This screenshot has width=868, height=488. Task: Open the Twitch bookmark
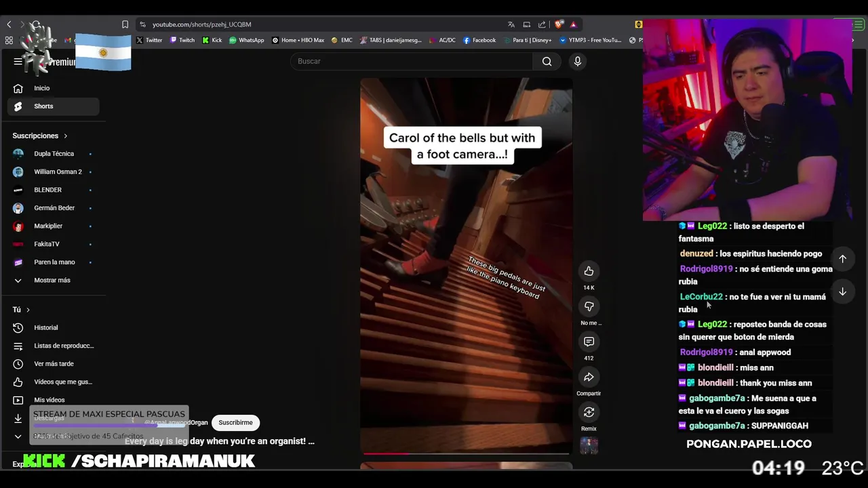click(182, 40)
